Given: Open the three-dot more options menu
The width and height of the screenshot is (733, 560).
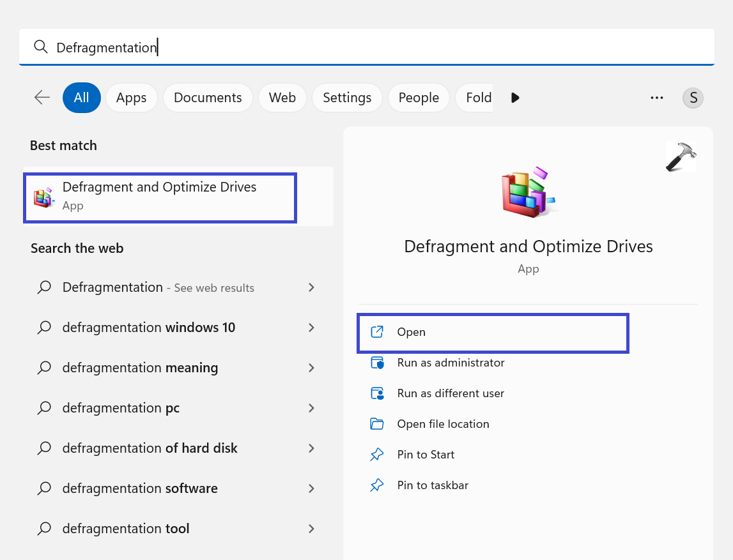Looking at the screenshot, I should 656,98.
